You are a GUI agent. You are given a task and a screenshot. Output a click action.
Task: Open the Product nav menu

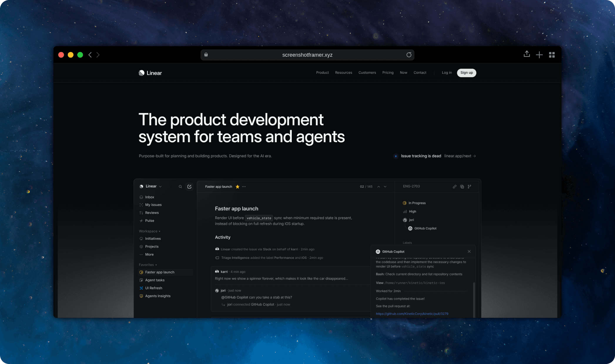pyautogui.click(x=322, y=73)
